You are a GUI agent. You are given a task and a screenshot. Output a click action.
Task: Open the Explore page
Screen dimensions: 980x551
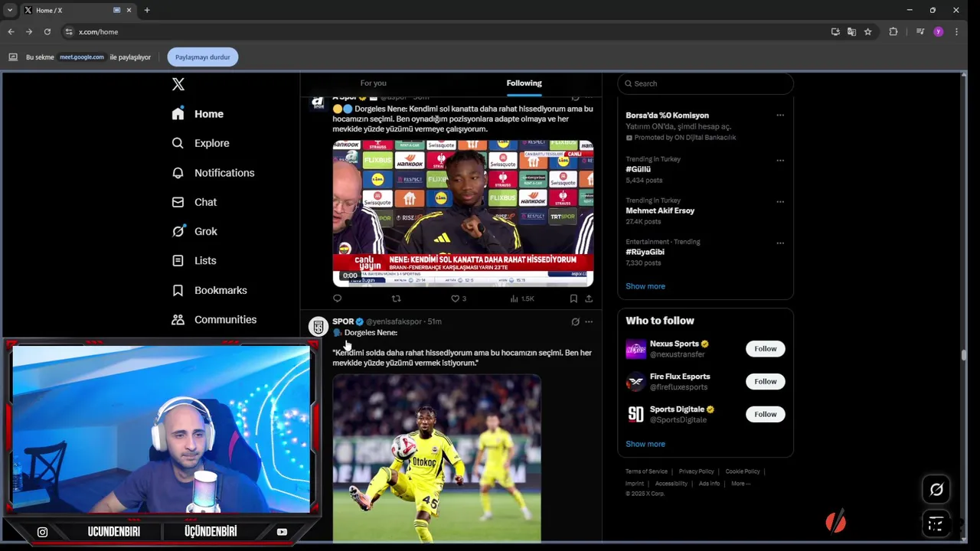click(201, 143)
